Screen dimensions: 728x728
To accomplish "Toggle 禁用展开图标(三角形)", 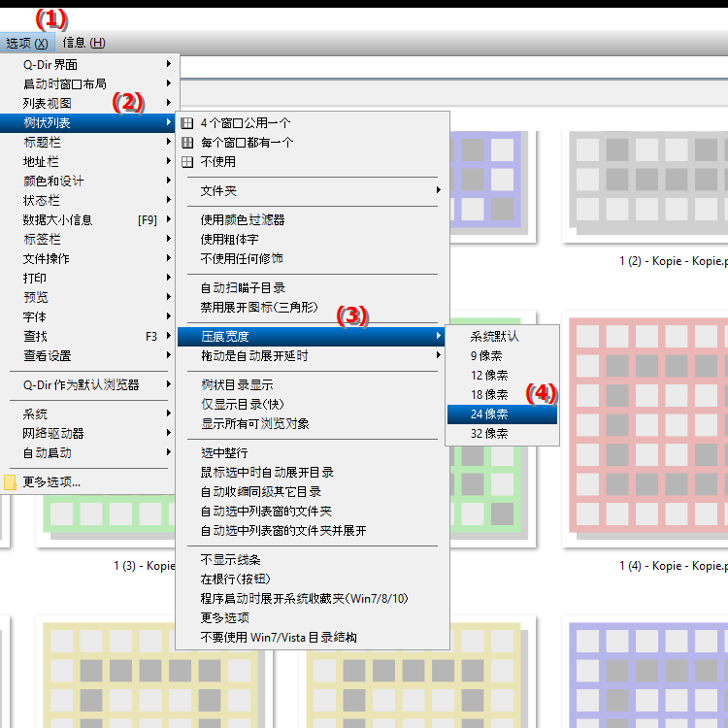I will (x=312, y=308).
